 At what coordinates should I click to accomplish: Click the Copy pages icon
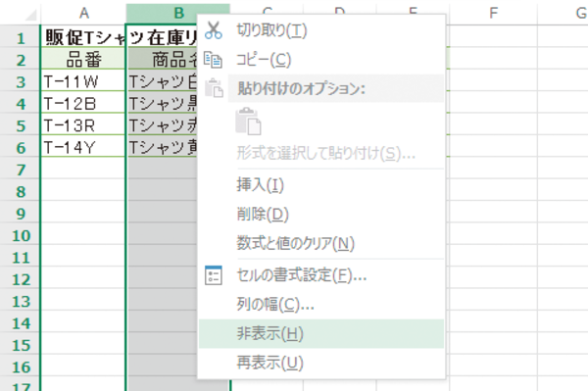click(x=214, y=60)
